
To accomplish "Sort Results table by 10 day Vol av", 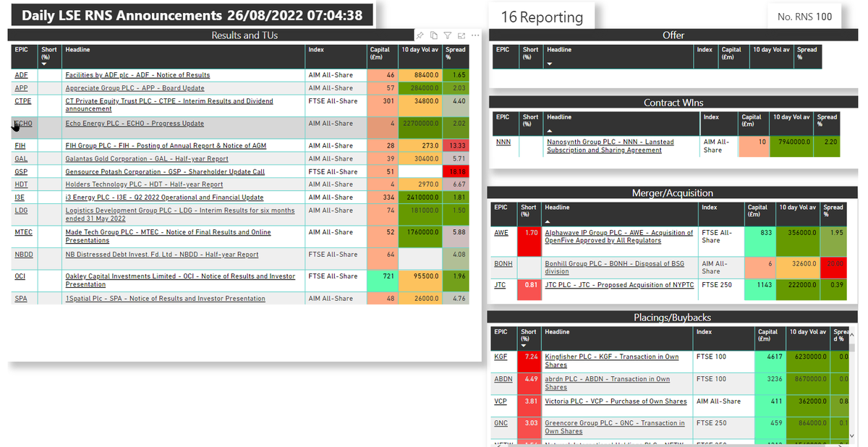I will click(x=419, y=50).
